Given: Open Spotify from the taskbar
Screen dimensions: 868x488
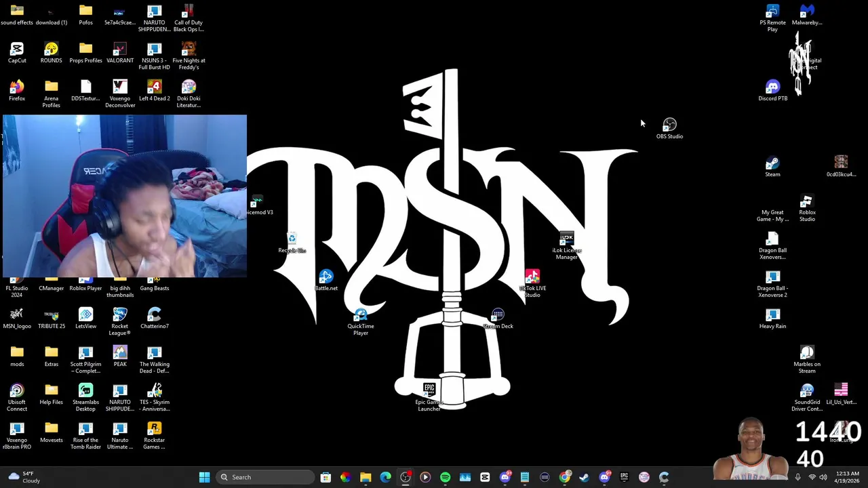Looking at the screenshot, I should tap(445, 477).
